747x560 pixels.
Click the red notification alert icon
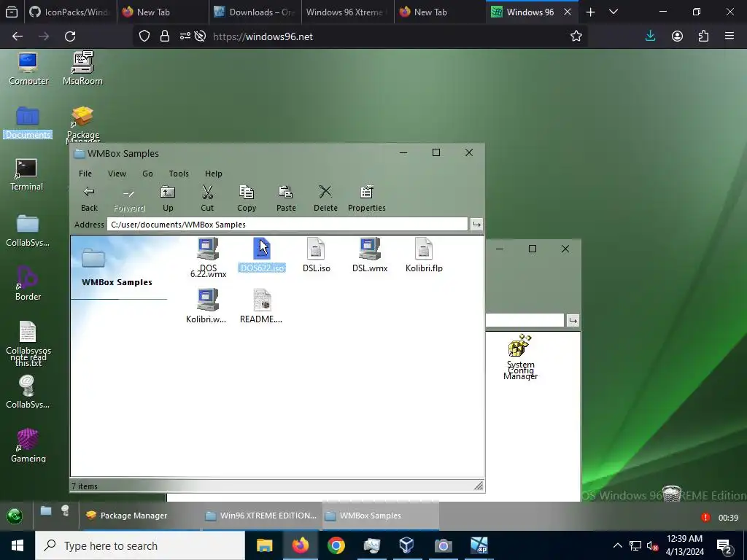pos(705,517)
